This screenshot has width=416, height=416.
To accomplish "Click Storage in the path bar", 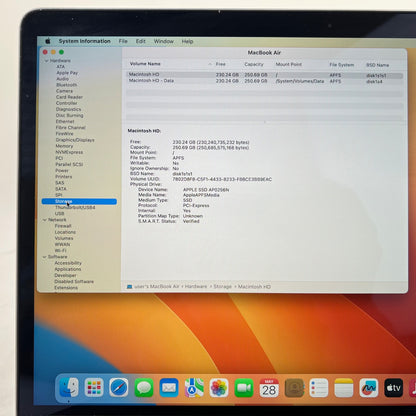I will coord(222,287).
